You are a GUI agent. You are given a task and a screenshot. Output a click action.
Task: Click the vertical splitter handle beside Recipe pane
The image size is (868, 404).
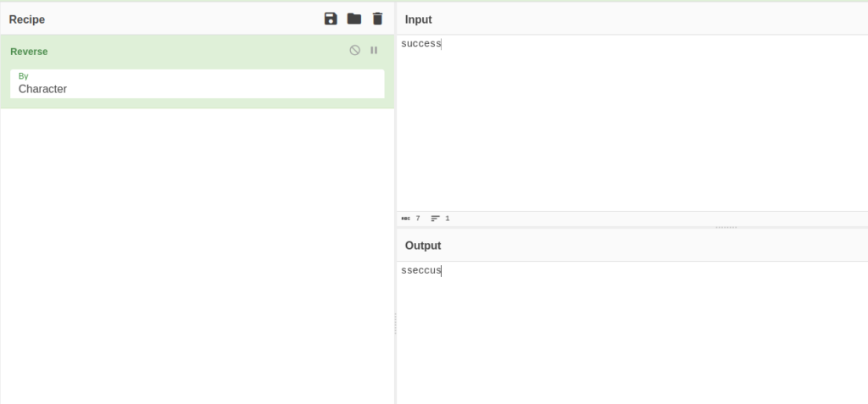pyautogui.click(x=395, y=324)
